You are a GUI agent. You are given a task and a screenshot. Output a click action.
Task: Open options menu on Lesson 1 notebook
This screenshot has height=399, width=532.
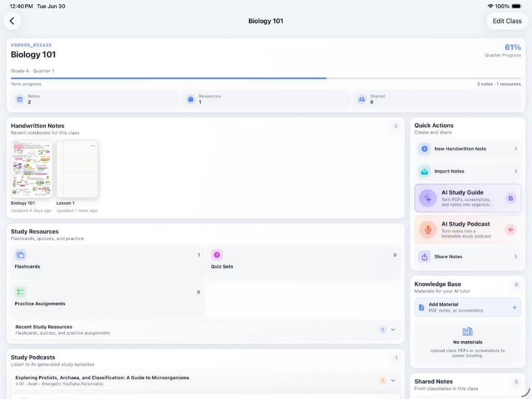[92, 146]
